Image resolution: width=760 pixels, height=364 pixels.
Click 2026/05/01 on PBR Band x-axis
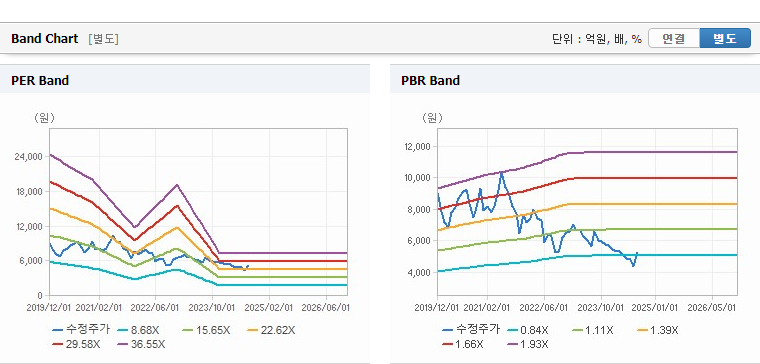[x=712, y=308]
